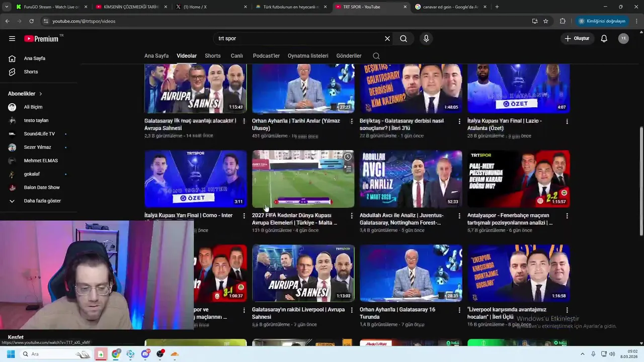Search within the channel using the magnifier icon
This screenshot has width=644, height=362.
tap(376, 56)
